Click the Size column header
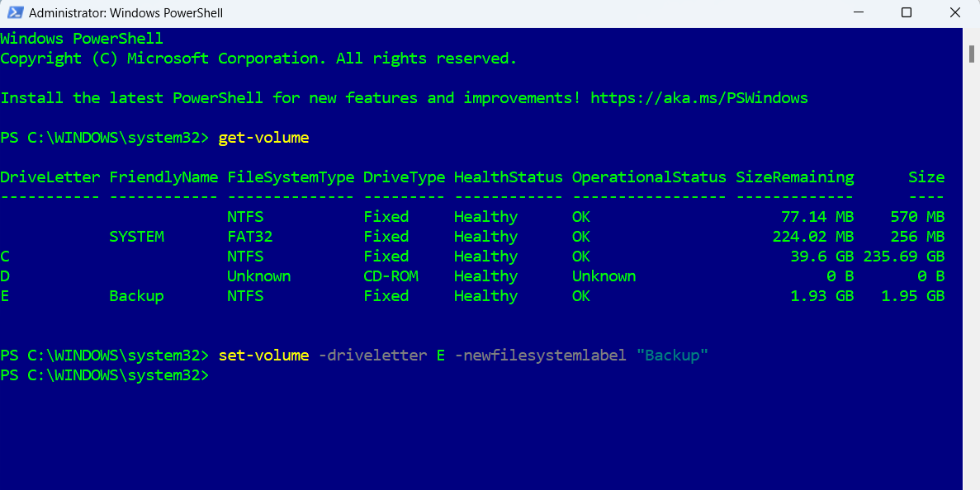980x490 pixels. point(926,177)
